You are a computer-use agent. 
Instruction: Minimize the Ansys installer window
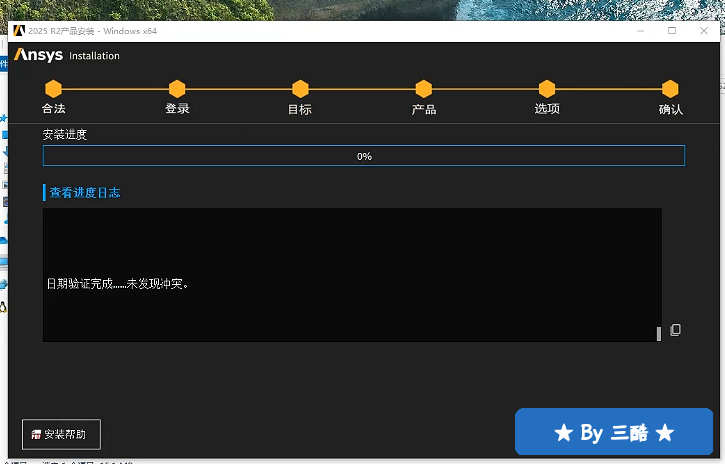coord(640,31)
